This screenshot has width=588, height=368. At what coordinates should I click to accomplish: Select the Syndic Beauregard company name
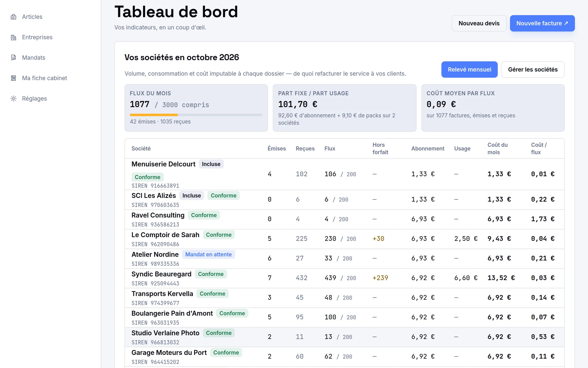click(161, 274)
